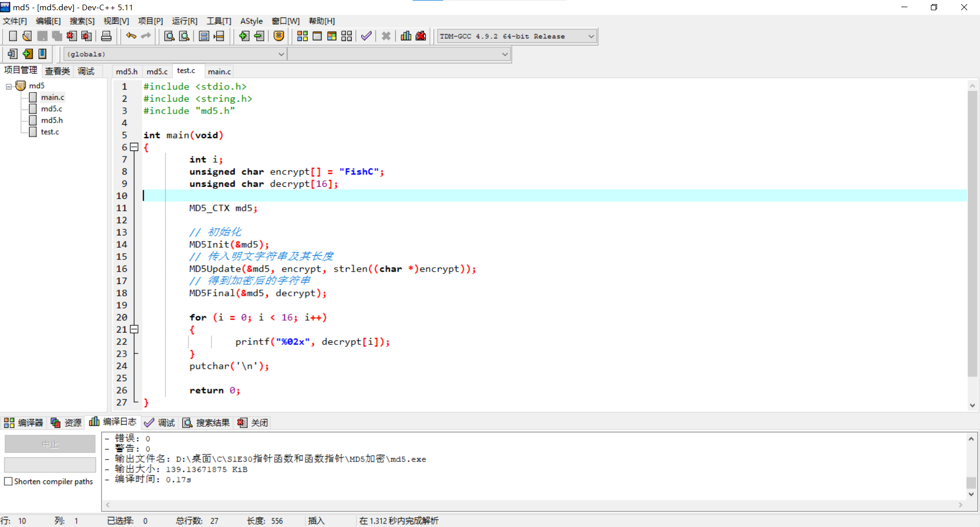Switch to the 查看类 sidebar tab
980x527 pixels.
57,71
